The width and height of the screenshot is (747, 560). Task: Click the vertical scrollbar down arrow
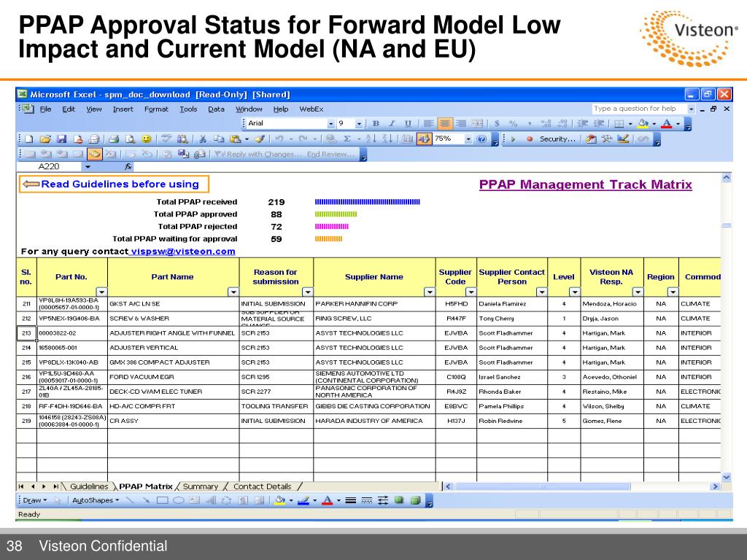[727, 477]
